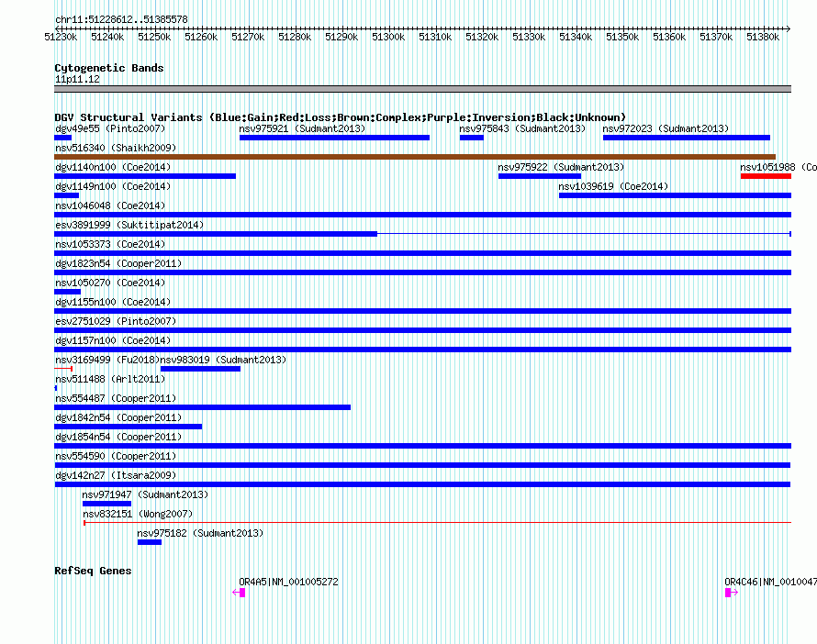The width and height of the screenshot is (817, 644).
Task: Open the dgv1823n54 (Cooper2011) label
Action: 118,263
